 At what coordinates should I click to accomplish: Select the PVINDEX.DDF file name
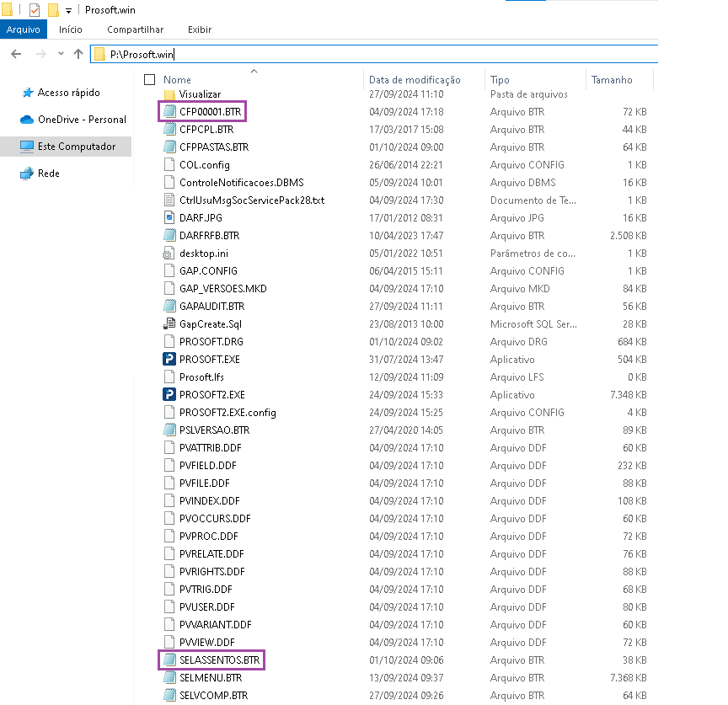(210, 501)
